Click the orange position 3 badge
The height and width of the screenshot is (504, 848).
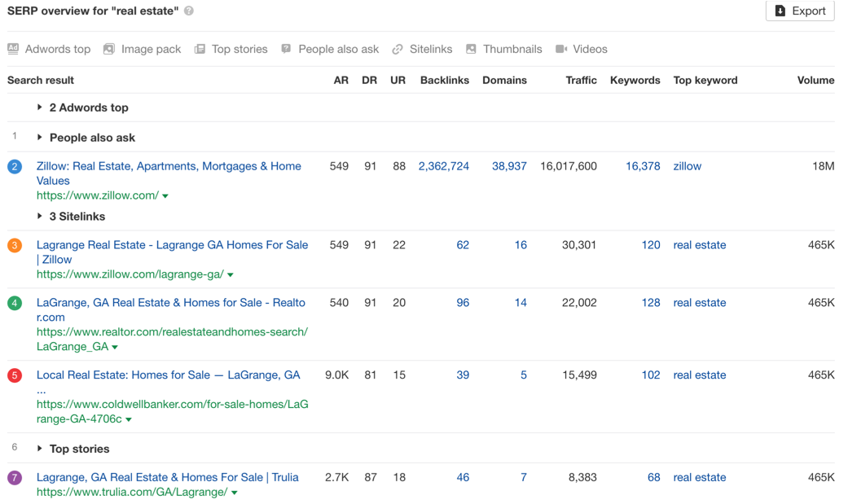click(x=15, y=246)
